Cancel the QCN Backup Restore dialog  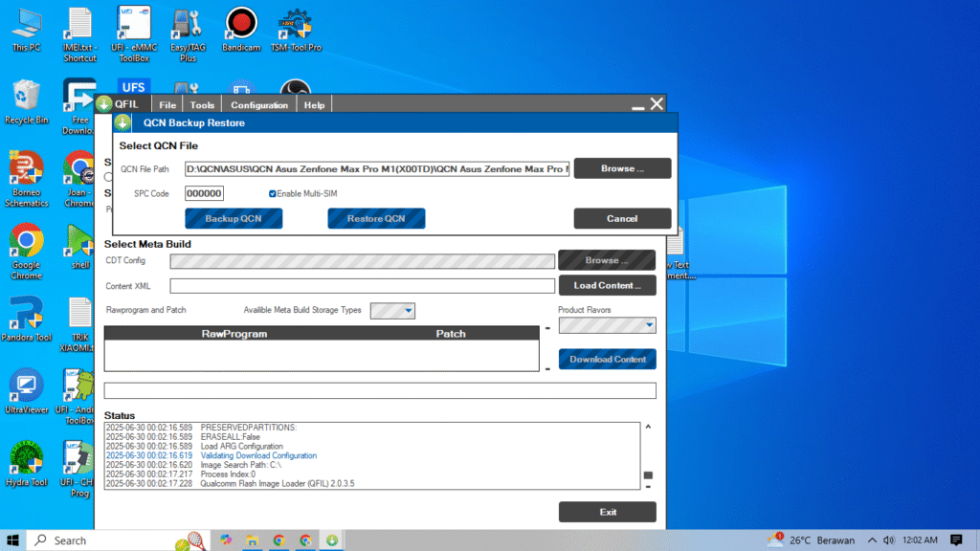tap(622, 219)
